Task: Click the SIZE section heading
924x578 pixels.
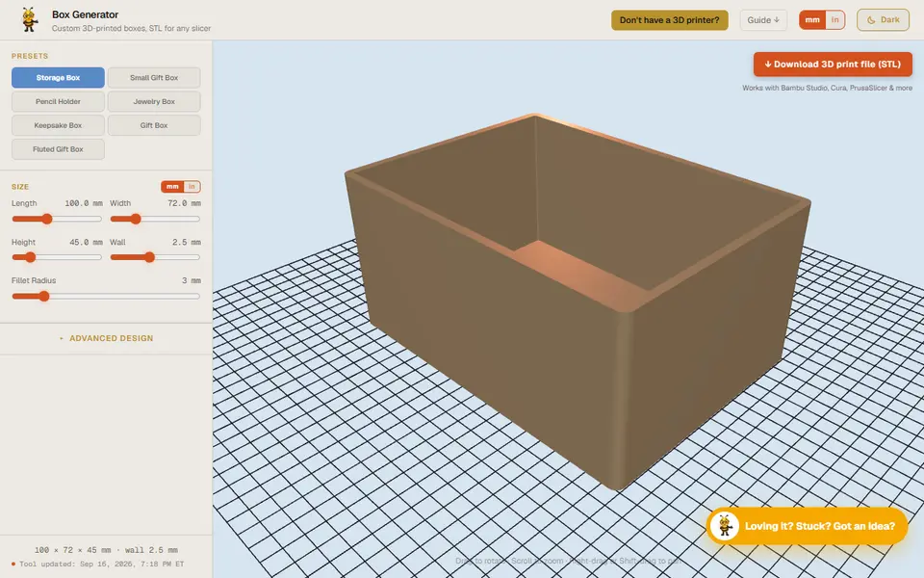Action: 20,186
